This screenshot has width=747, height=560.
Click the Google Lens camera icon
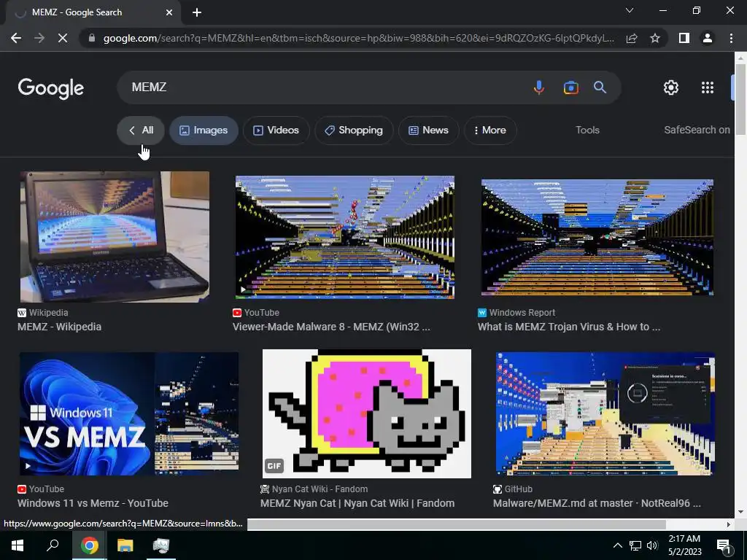(570, 87)
